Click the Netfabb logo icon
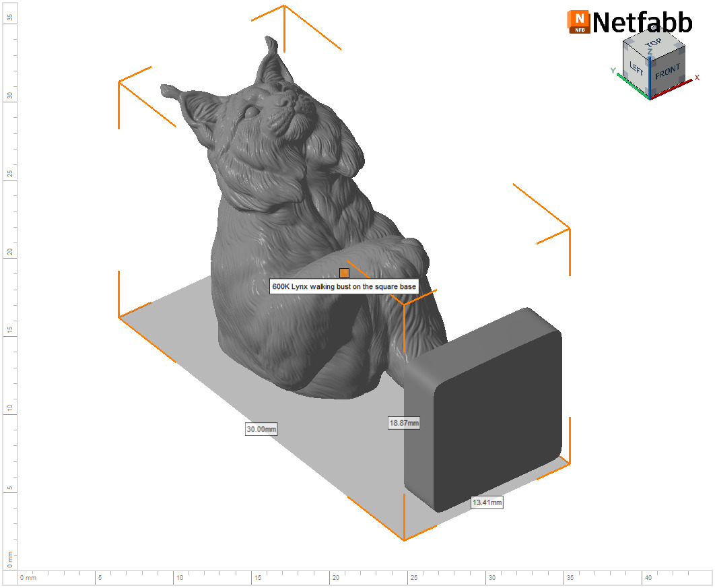This screenshot has width=715, height=588. 578,22
